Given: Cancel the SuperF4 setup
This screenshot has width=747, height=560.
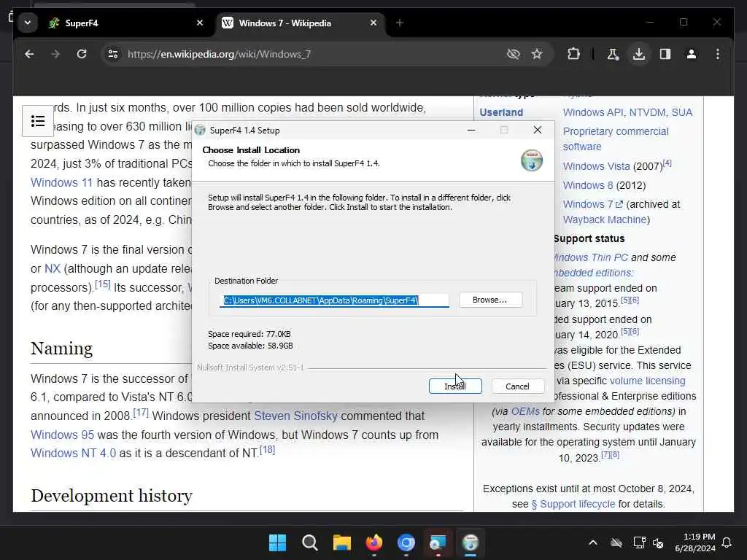Looking at the screenshot, I should pyautogui.click(x=517, y=386).
